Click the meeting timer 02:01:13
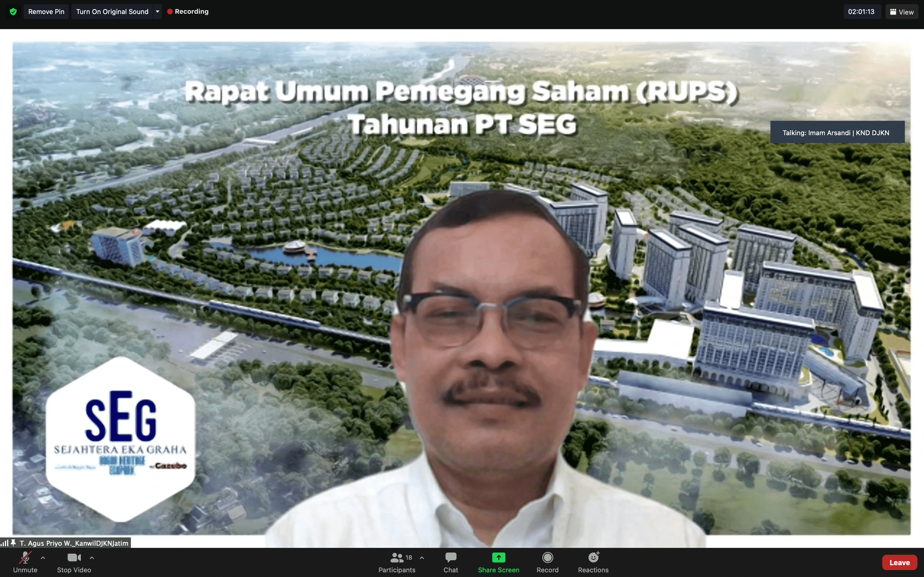The image size is (924, 577). [861, 12]
